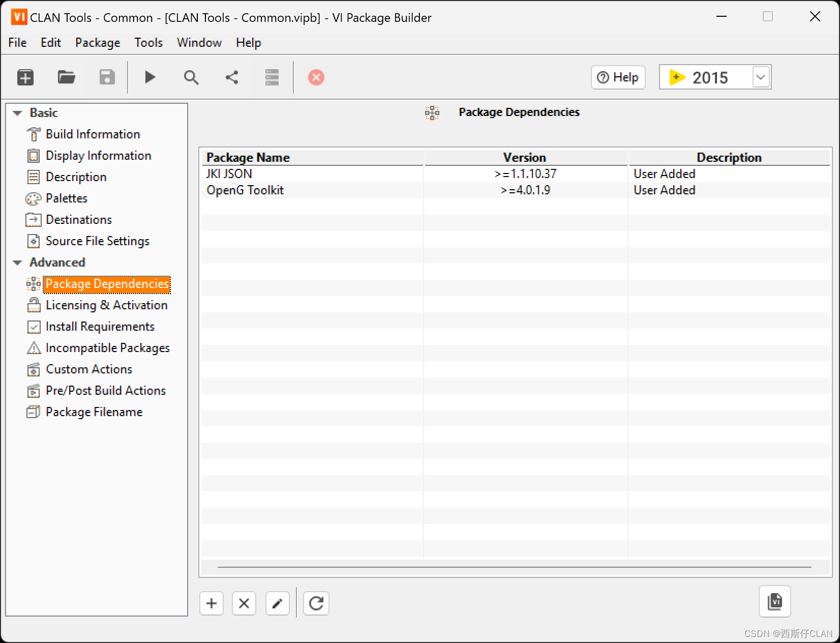
Task: Remove the selected dependency
Action: (244, 603)
